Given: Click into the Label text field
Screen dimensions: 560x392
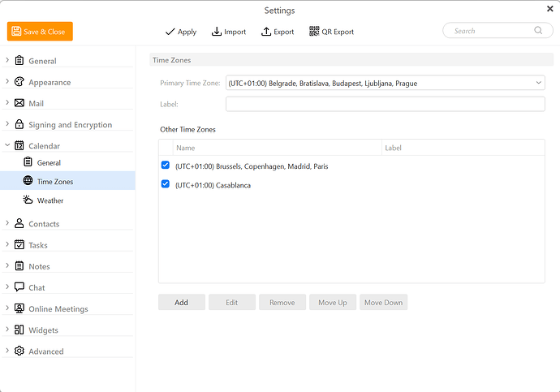Looking at the screenshot, I should (x=385, y=104).
